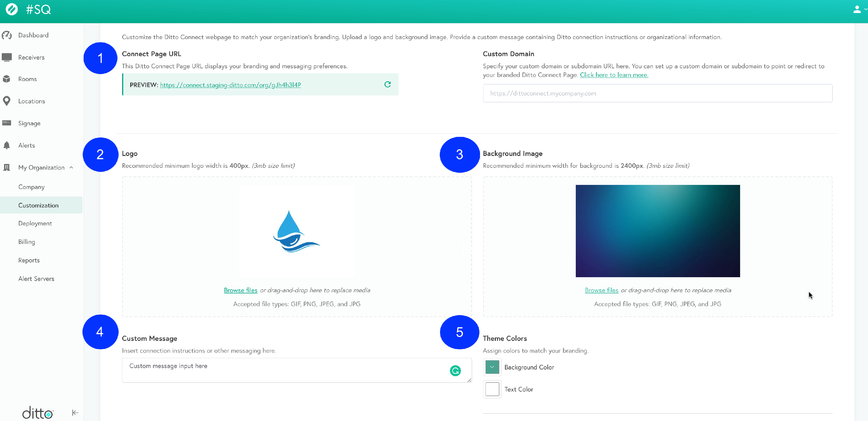Image resolution: width=868 pixels, height=421 pixels.
Task: Click the Dashboard gauge icon
Action: [7, 35]
